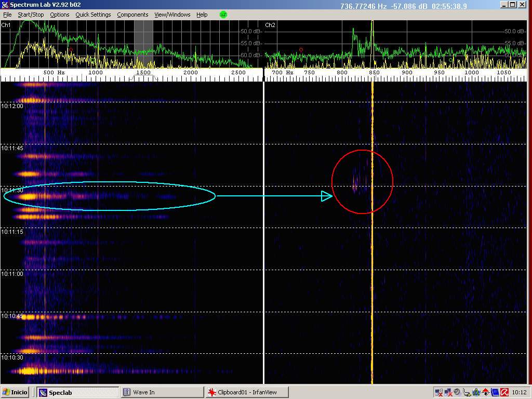Viewport: 532px width, 399px height.
Task: Open the File menu
Action: 7,15
